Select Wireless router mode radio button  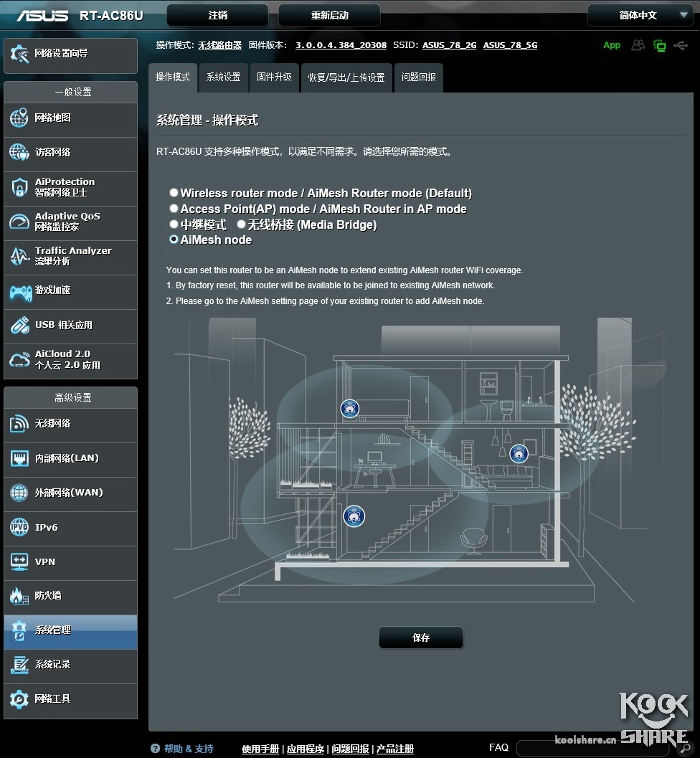click(x=174, y=192)
